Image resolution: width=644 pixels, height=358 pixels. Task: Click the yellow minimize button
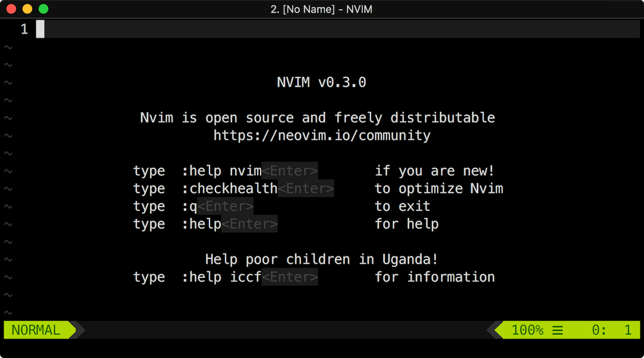click(27, 8)
